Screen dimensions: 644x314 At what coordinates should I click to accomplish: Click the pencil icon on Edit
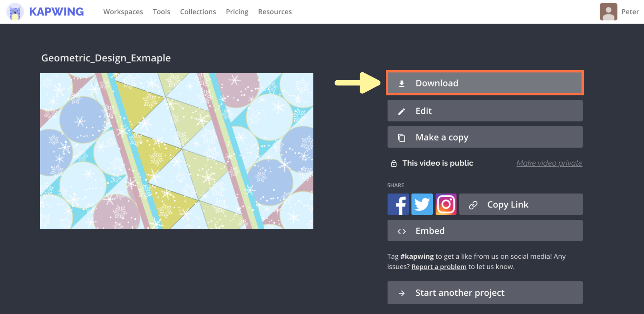point(402,111)
